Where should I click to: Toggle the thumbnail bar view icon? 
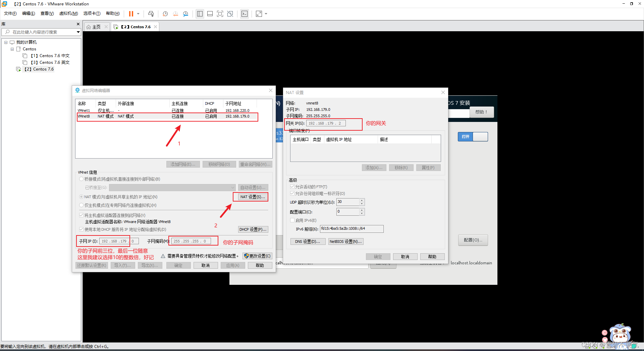[210, 14]
